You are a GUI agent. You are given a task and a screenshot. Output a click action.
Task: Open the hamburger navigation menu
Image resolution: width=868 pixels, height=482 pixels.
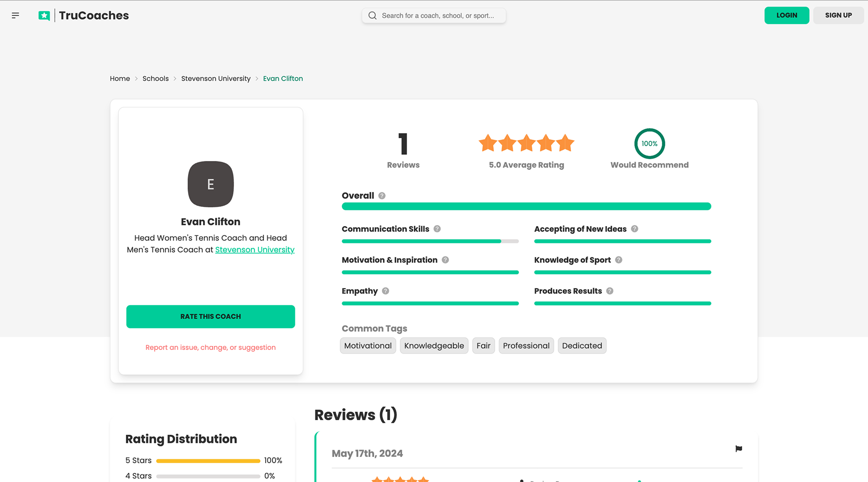tap(15, 15)
